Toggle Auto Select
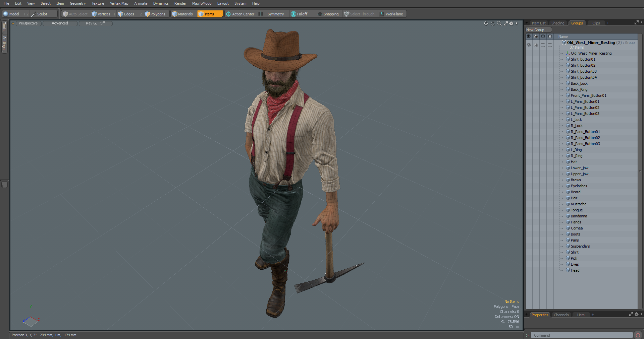 75,14
